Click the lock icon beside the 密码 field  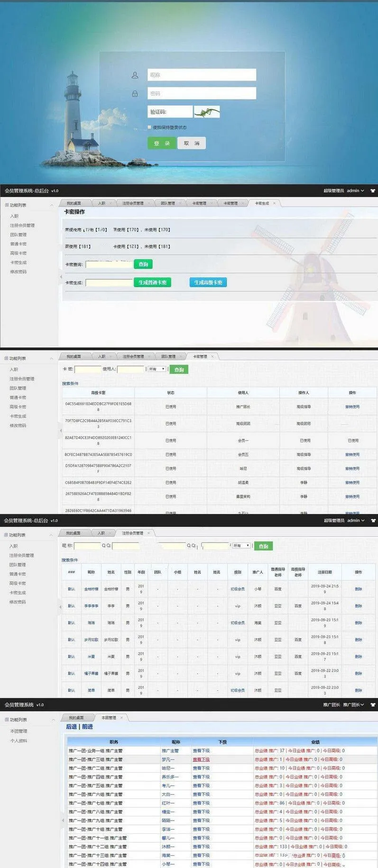click(135, 93)
